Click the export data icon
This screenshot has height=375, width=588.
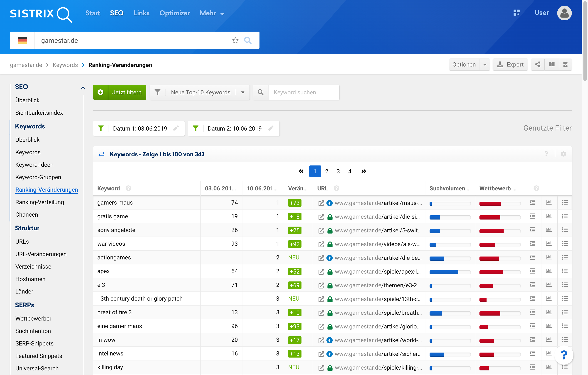click(510, 65)
